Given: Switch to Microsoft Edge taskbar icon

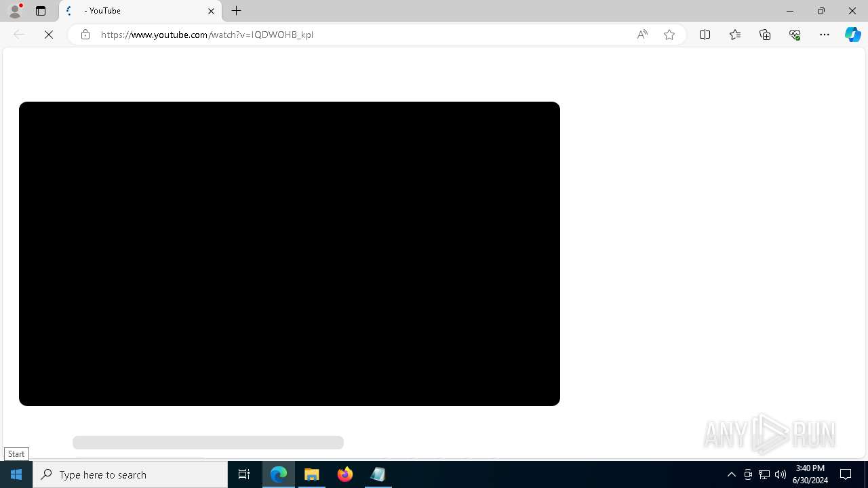Looking at the screenshot, I should click(279, 474).
